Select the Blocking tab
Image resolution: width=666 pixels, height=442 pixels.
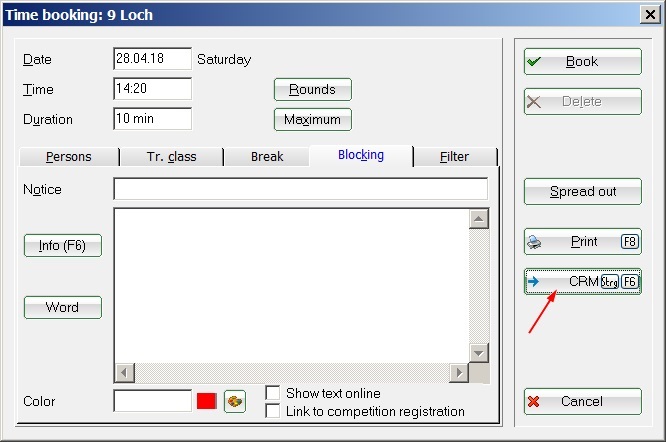pos(361,155)
